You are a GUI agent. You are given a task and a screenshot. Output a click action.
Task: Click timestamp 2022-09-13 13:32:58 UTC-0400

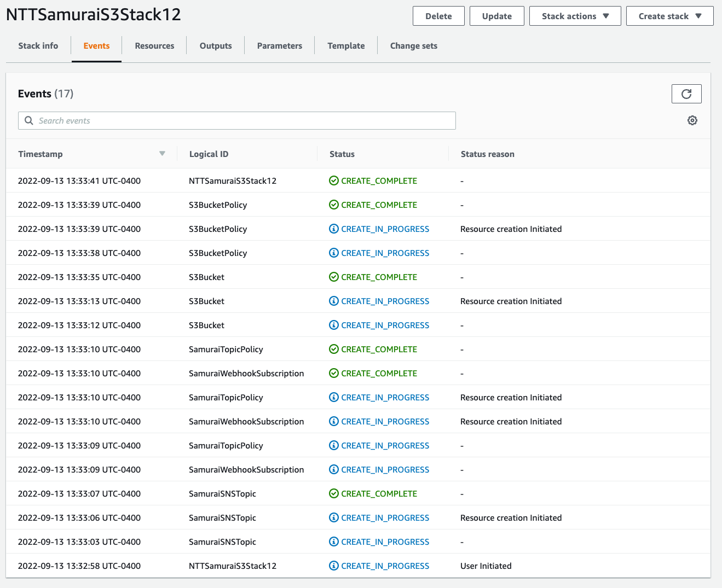pyautogui.click(x=79, y=566)
